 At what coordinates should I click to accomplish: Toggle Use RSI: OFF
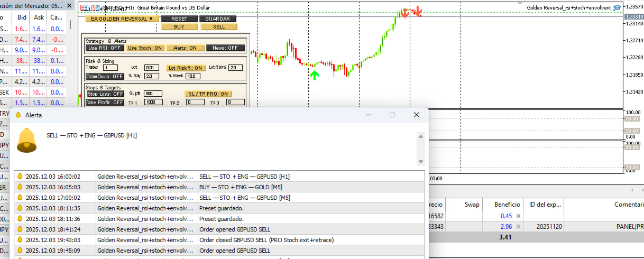pos(105,48)
